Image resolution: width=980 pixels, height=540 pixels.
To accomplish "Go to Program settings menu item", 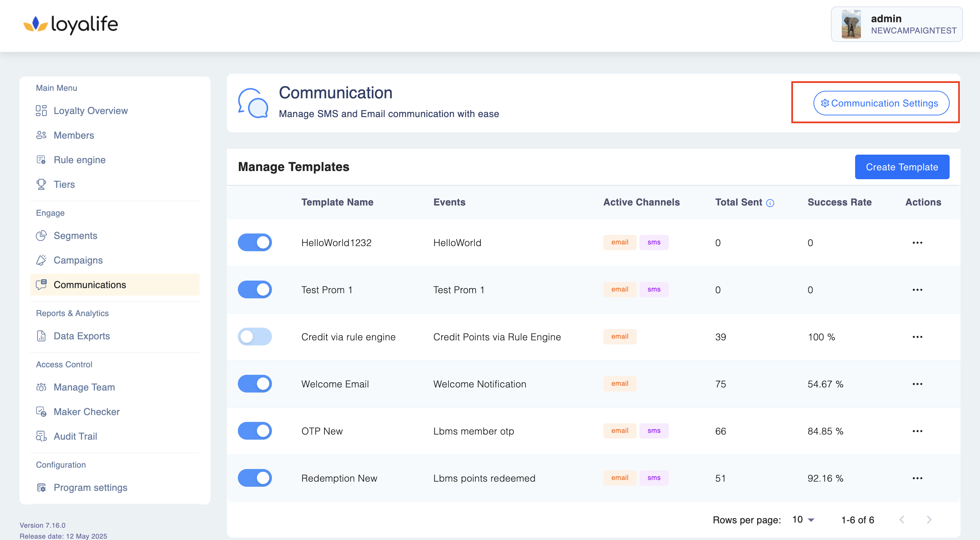I will [90, 487].
